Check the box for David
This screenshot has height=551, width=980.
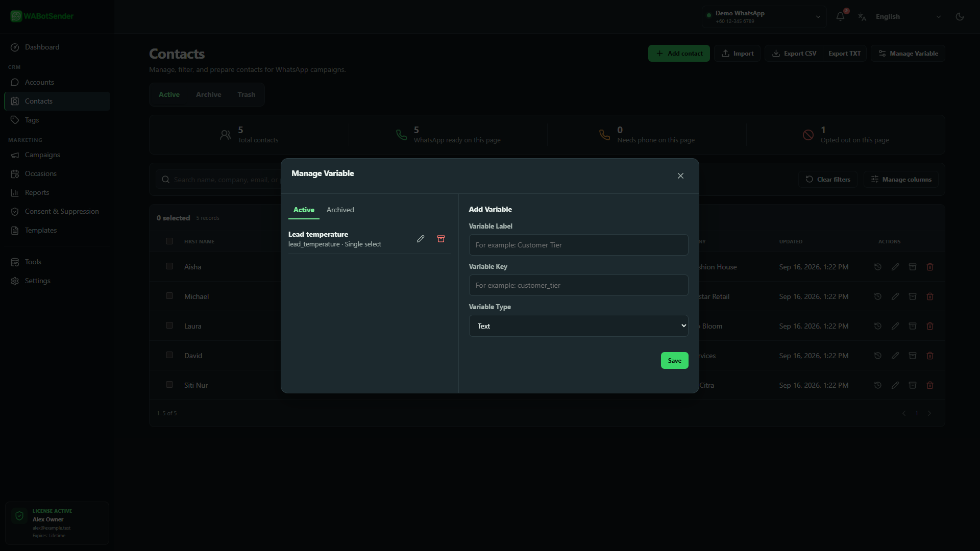tap(169, 355)
